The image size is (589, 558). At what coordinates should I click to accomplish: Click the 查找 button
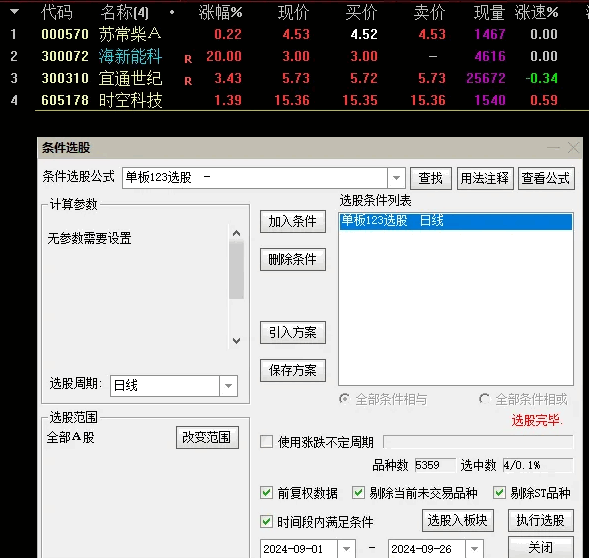pyautogui.click(x=430, y=178)
